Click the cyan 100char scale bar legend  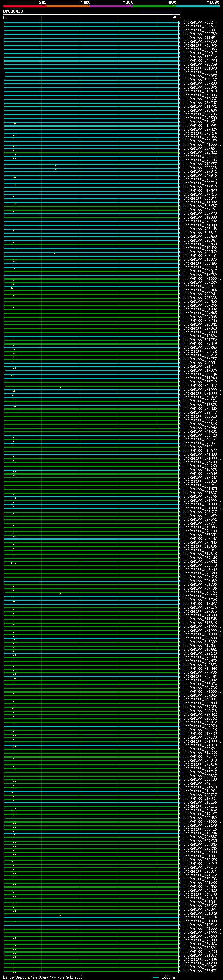pos(155,977)
